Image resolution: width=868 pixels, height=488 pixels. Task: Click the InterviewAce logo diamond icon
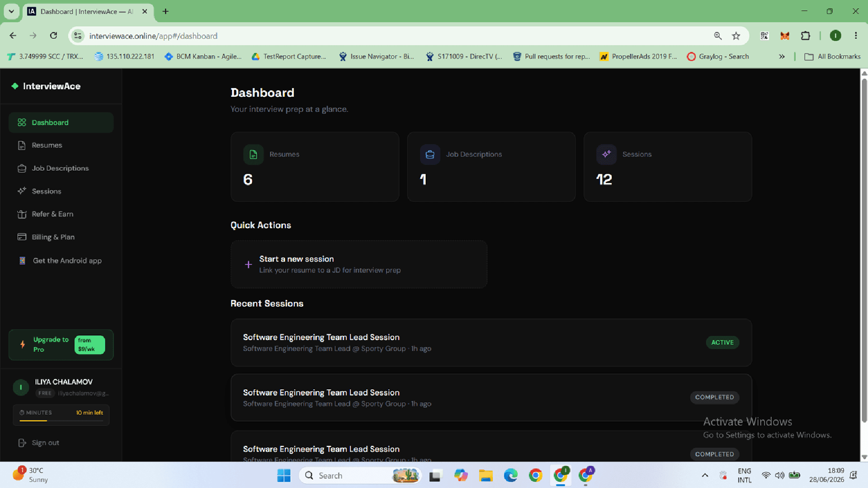[x=15, y=86]
